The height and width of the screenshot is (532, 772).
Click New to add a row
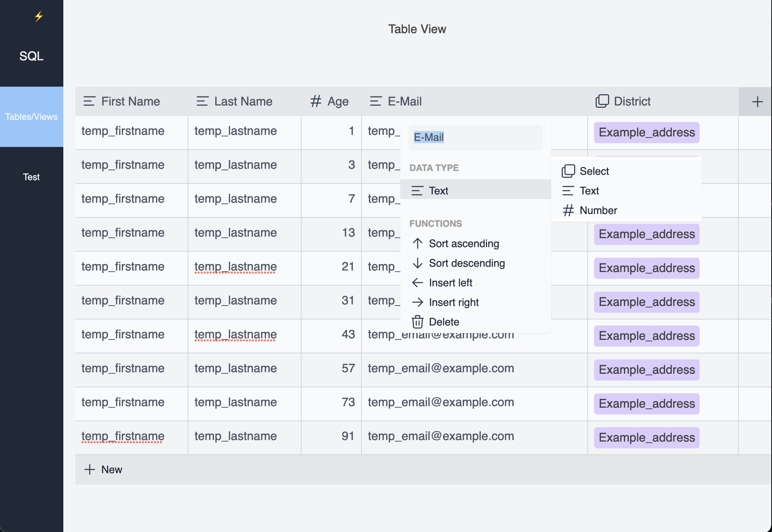tap(103, 469)
